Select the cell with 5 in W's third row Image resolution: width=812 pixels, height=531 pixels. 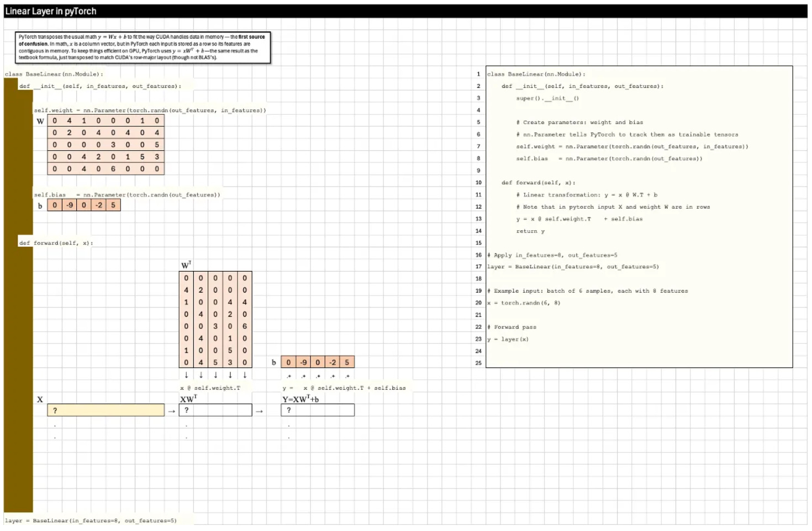157,145
